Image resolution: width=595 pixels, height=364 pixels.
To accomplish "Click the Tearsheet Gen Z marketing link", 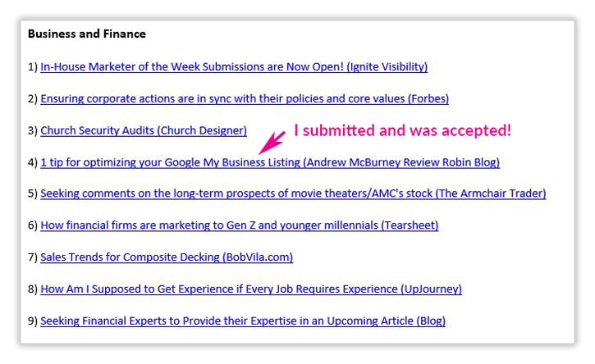I will (x=239, y=225).
